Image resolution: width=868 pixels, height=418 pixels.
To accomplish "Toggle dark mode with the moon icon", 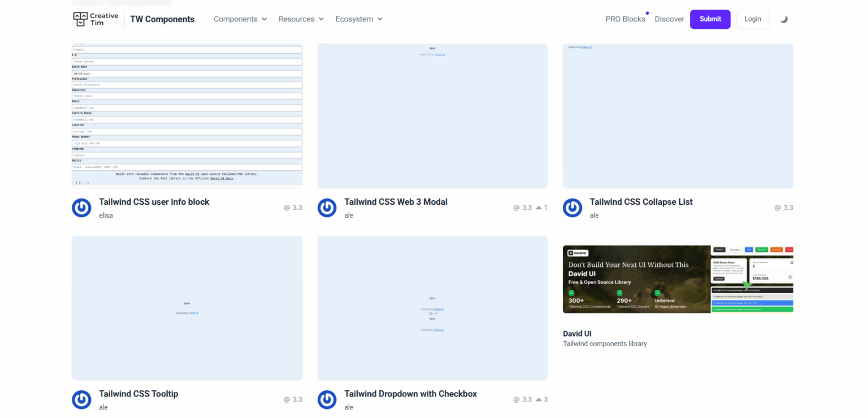I will [784, 19].
